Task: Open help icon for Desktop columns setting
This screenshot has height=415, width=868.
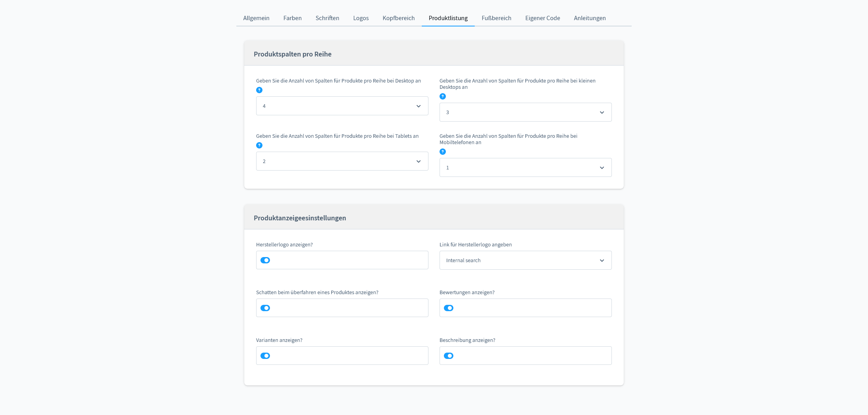Action: [259, 90]
